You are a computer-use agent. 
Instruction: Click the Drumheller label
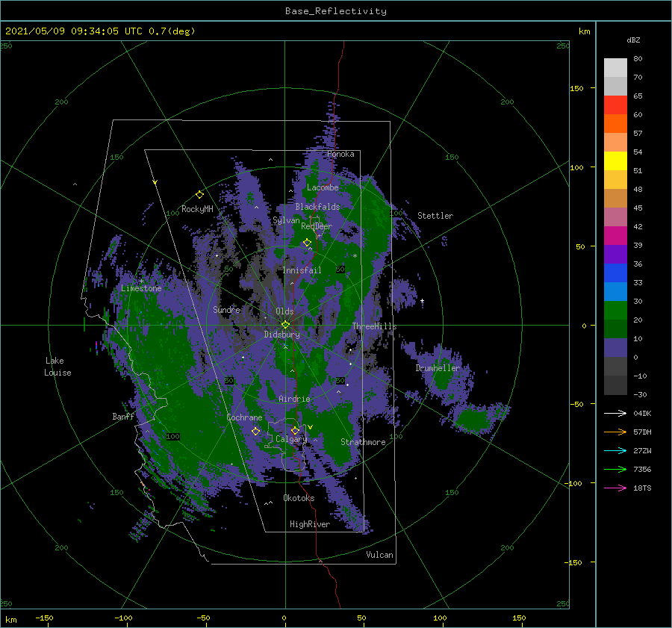coord(438,368)
